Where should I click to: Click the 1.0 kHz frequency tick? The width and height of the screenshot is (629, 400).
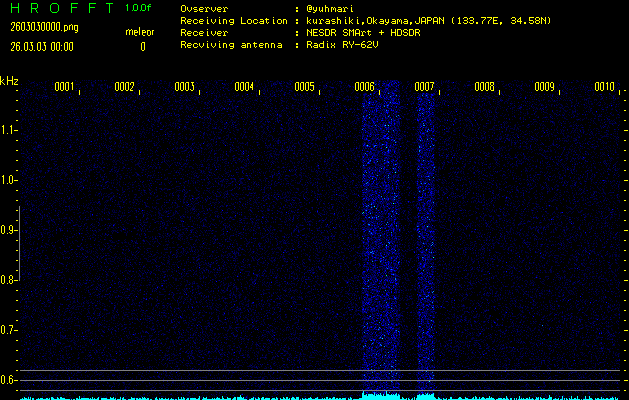click(9, 180)
